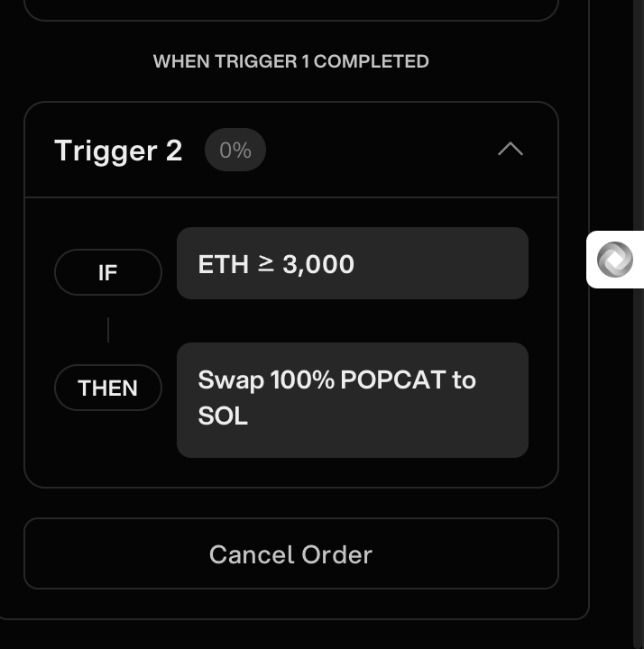Click the 0% progress badge
The image size is (644, 649).
235,150
